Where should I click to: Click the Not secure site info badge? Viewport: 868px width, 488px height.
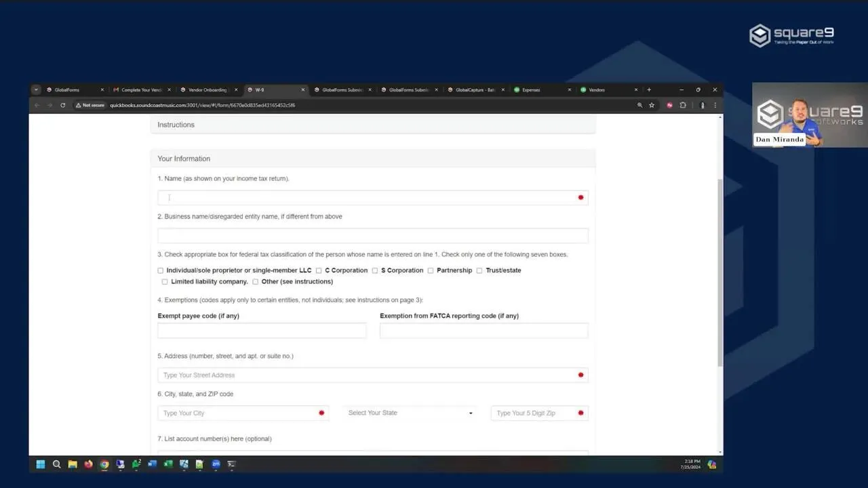click(x=90, y=105)
